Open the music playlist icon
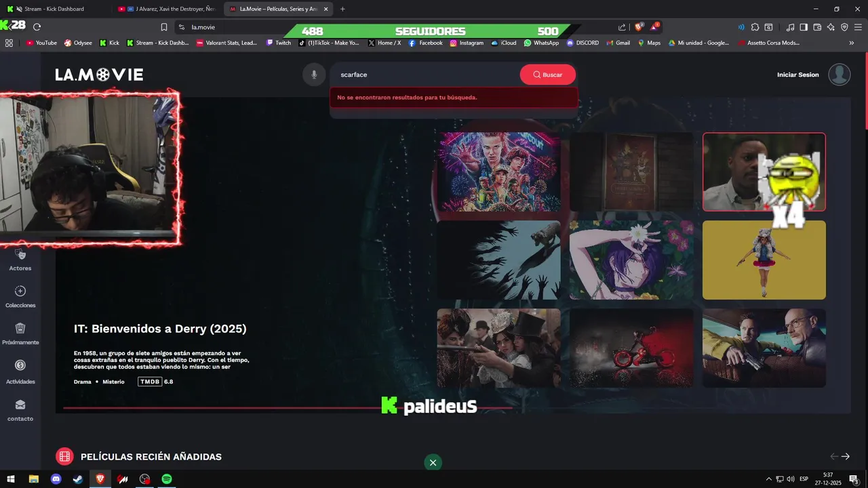Image resolution: width=868 pixels, height=488 pixels. (x=791, y=27)
